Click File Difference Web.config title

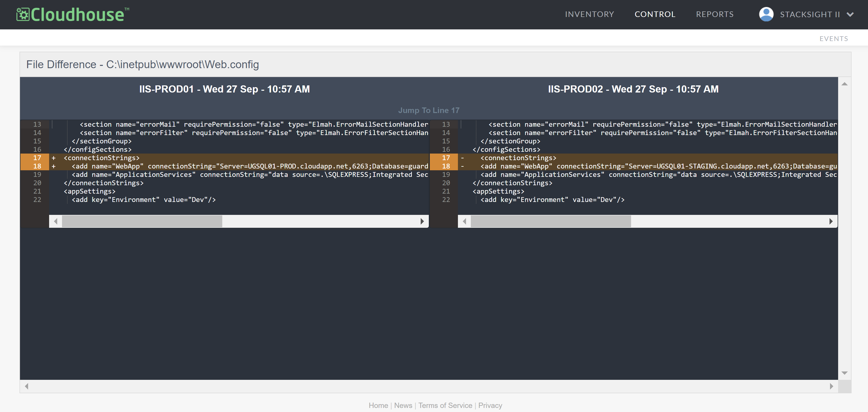[x=143, y=64]
